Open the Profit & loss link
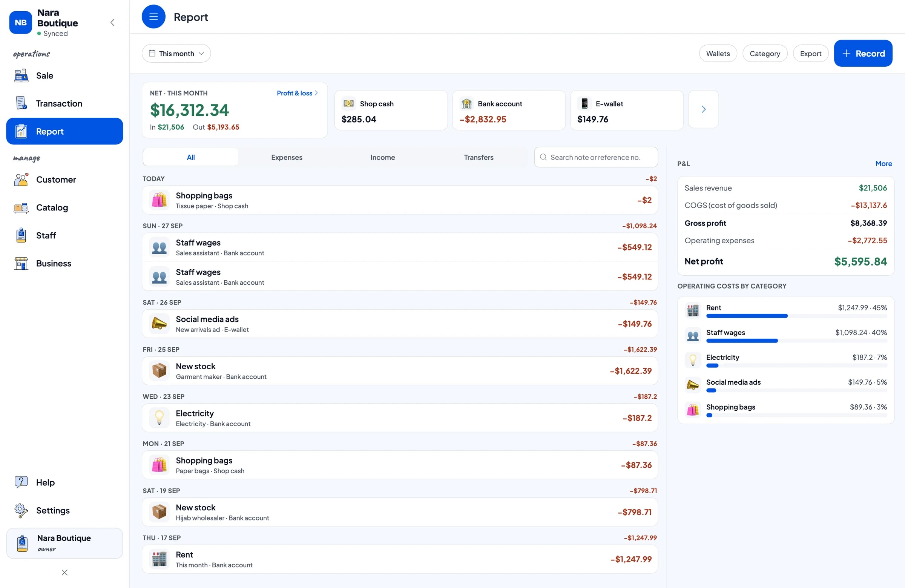The width and height of the screenshot is (905, 588). [x=297, y=93]
